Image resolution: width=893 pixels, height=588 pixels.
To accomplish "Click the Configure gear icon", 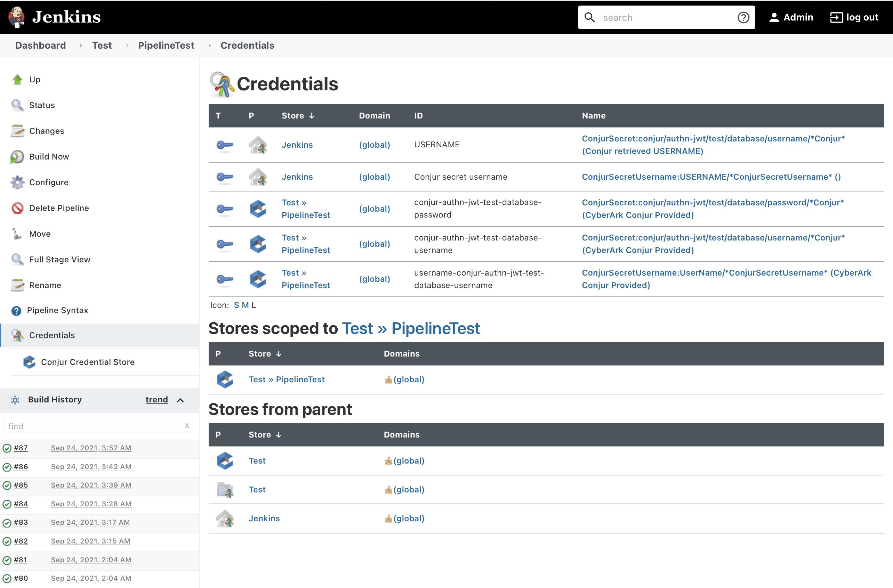I will pos(17,182).
